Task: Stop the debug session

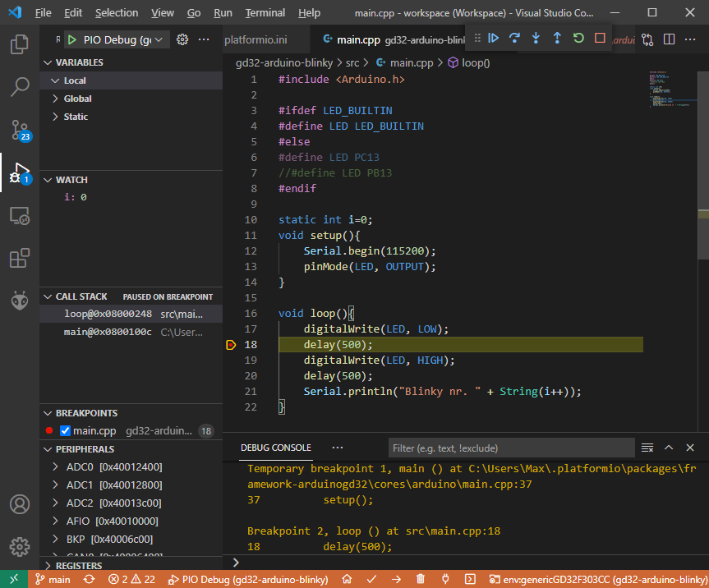Action: point(600,38)
